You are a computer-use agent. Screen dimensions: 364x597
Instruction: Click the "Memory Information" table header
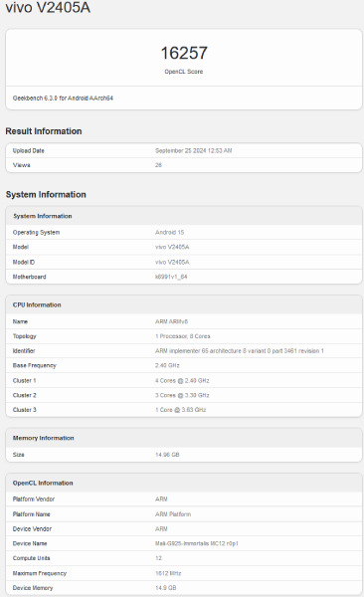[184, 438]
